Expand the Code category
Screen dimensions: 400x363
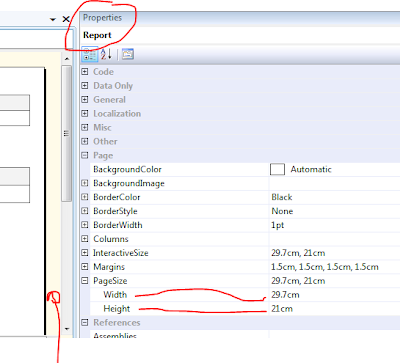click(x=85, y=72)
